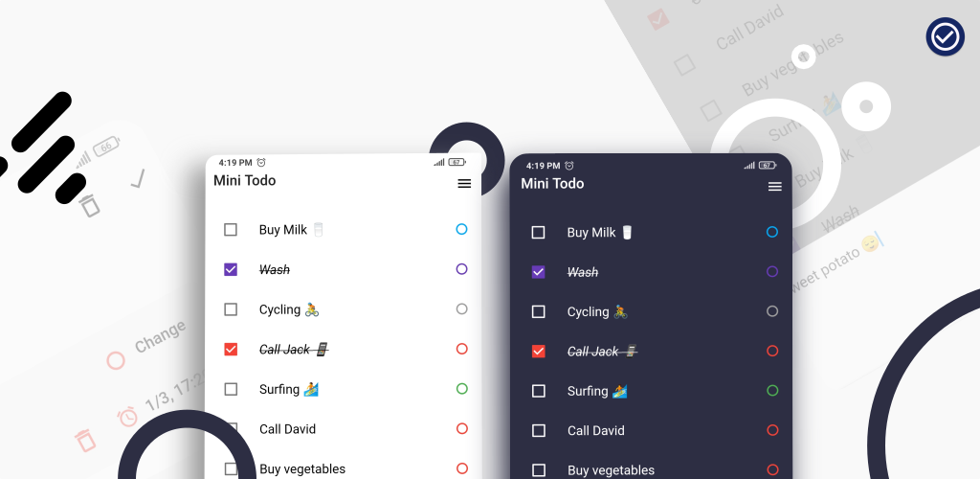Tick the Surfing checkbox in dark phone
This screenshot has width=980, height=479.
(x=538, y=391)
